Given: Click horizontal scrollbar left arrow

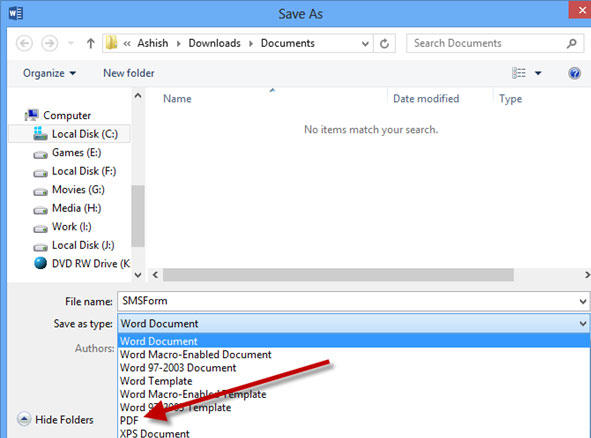Looking at the screenshot, I should pos(155,275).
